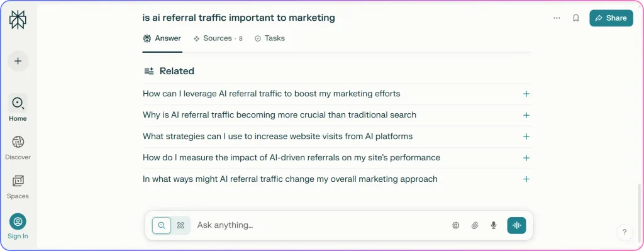Switch to the Sources tab
Screen dimensions: 644x251
point(218,38)
